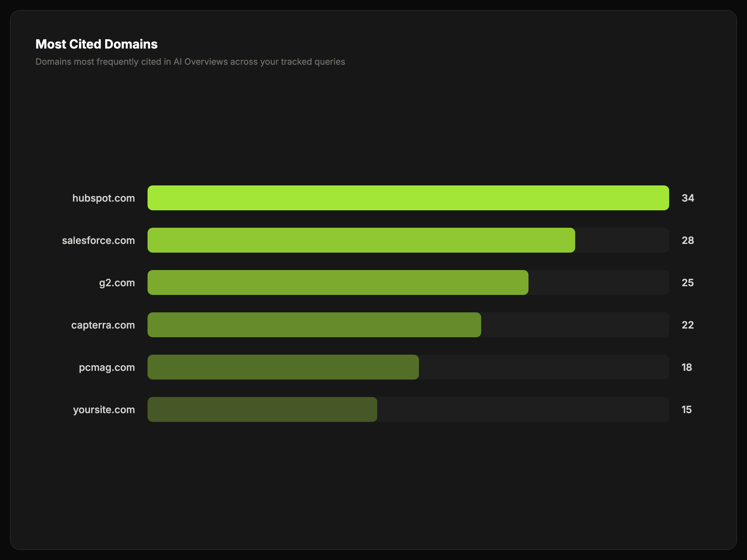Click the citation count 15

tap(686, 409)
